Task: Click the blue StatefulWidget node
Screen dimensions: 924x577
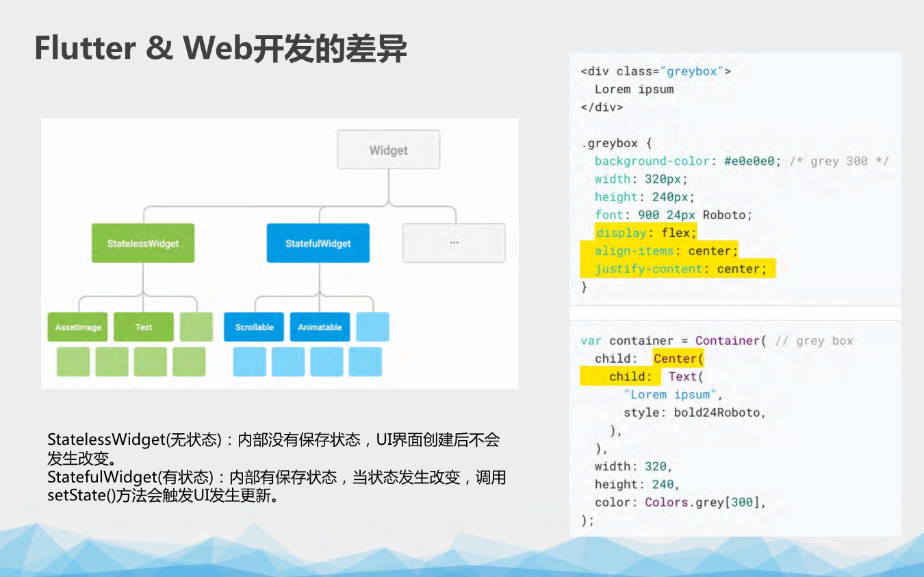Action: 318,243
